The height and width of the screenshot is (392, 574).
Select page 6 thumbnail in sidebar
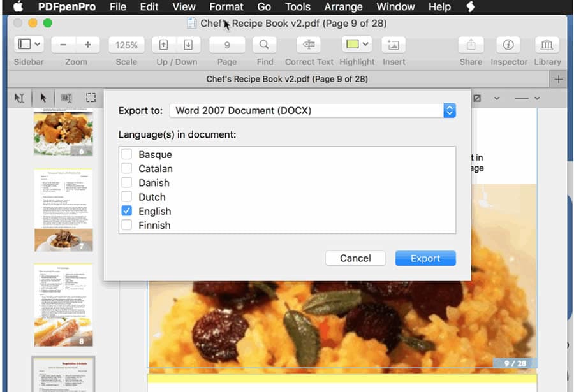[x=63, y=133]
